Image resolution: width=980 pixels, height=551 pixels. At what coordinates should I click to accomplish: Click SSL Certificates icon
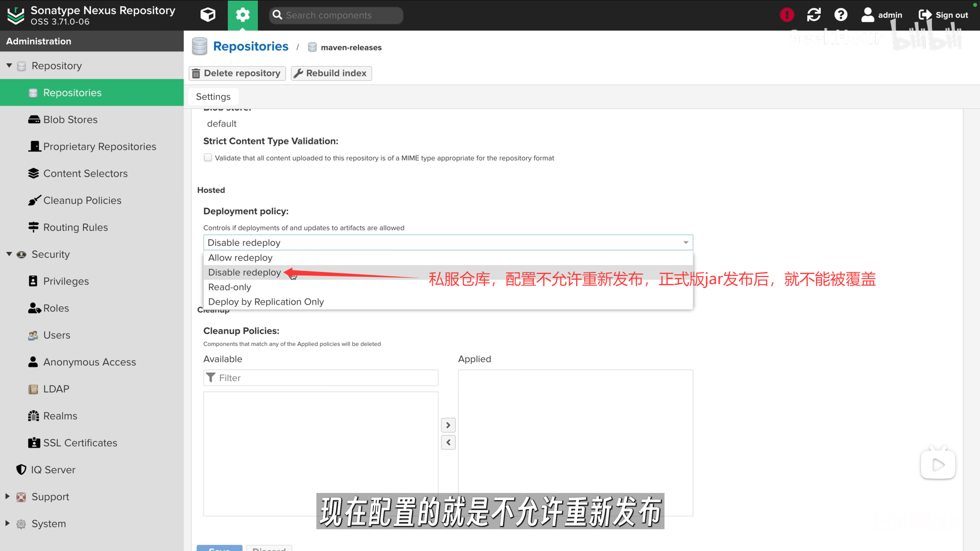tap(34, 443)
